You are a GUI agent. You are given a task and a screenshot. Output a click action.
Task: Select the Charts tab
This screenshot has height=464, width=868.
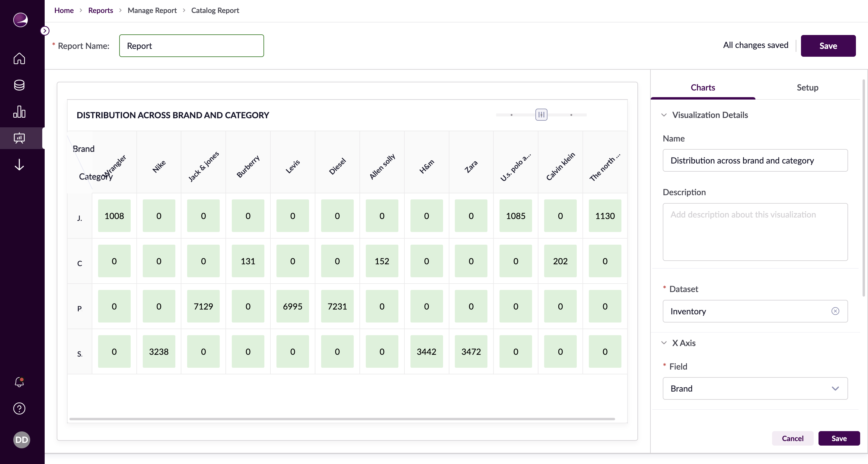pyautogui.click(x=703, y=87)
